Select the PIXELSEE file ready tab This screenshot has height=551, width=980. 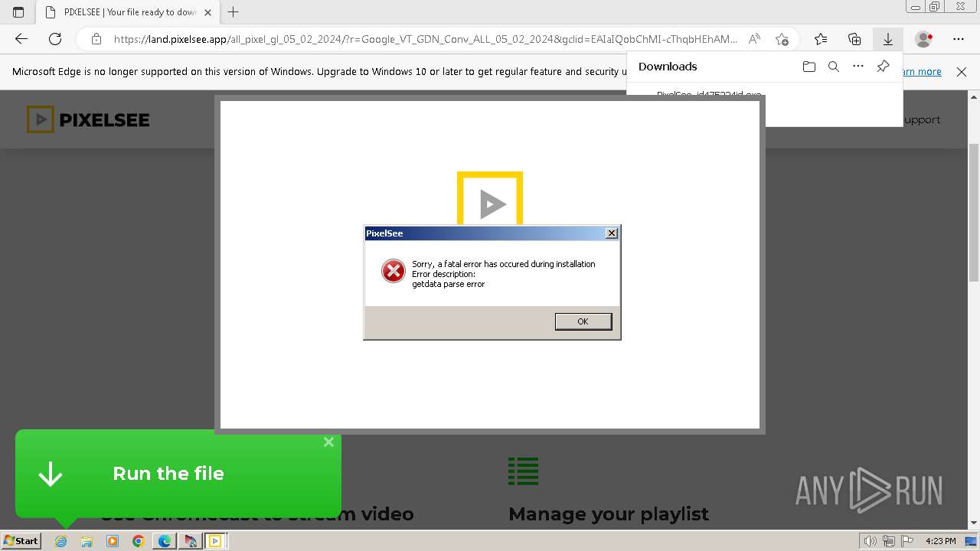pyautogui.click(x=129, y=12)
